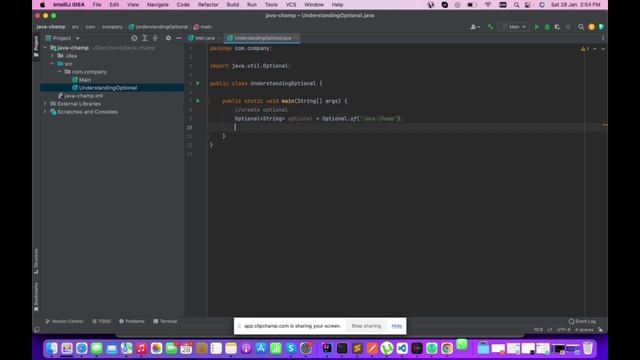Toggle the Bookmarks tool window side tab
This screenshot has width=640, height=360.
pyautogui.click(x=36, y=297)
